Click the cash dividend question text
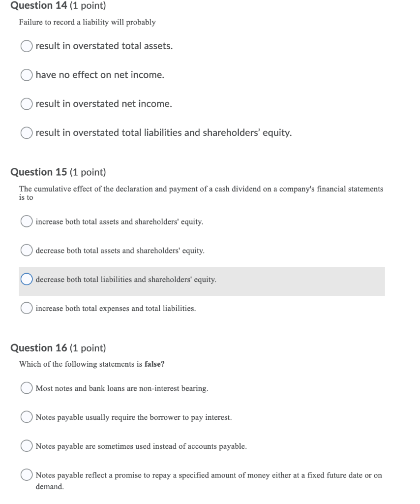420x504 pixels. point(201,189)
